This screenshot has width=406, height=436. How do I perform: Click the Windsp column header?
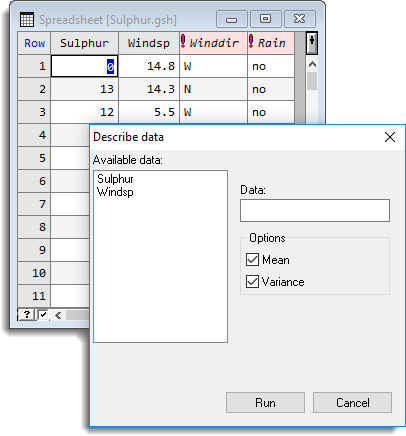[149, 43]
